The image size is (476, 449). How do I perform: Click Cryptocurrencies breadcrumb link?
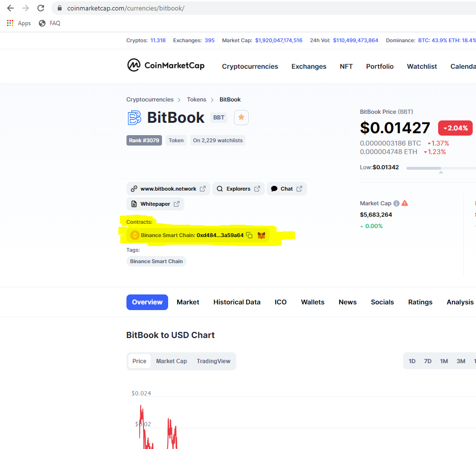pyautogui.click(x=150, y=100)
